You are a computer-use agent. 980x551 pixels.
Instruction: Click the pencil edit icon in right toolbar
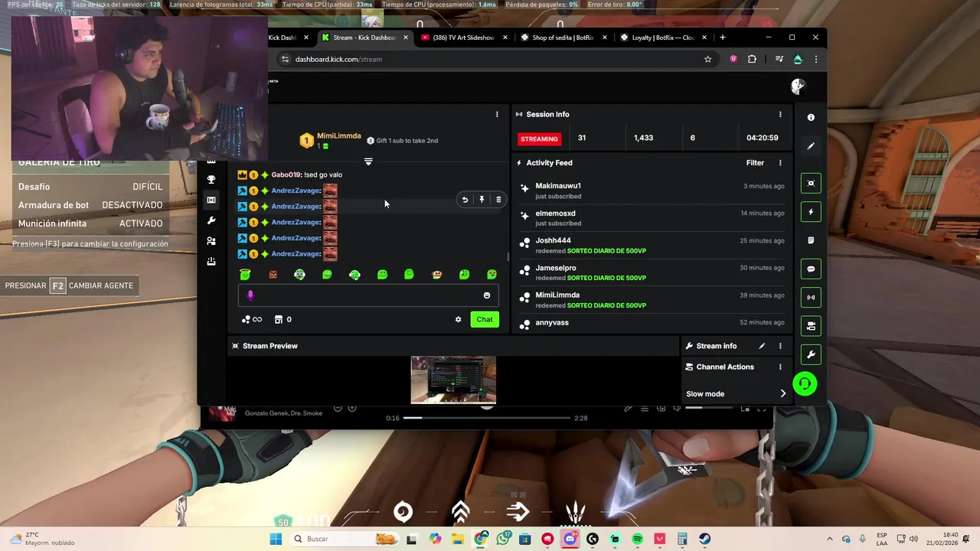(811, 145)
